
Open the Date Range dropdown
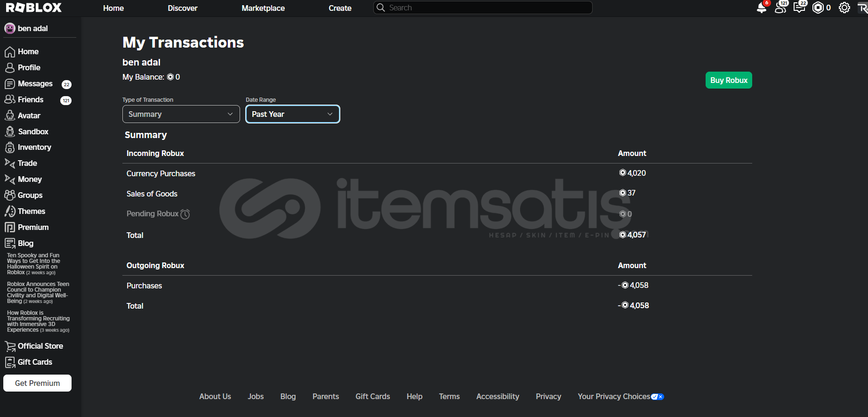(293, 114)
